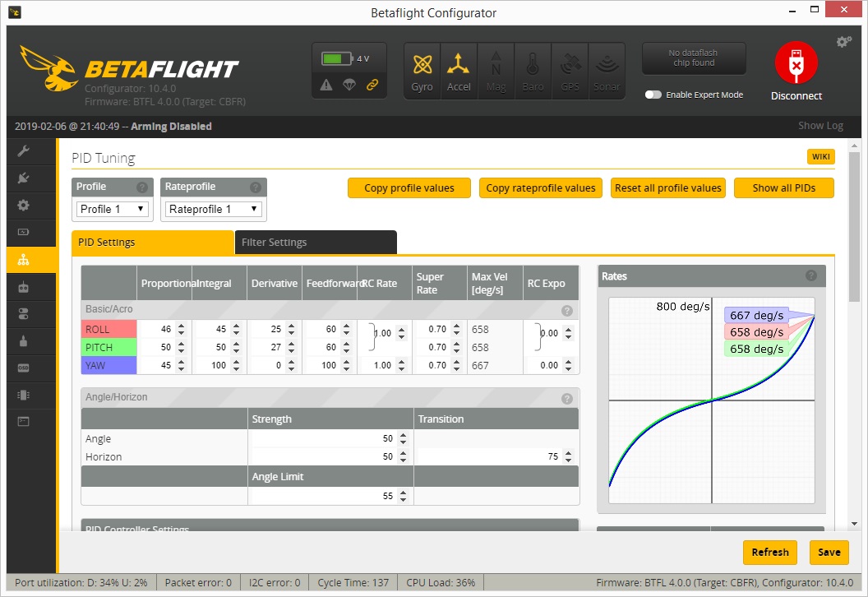Open help for Profile selector

pyautogui.click(x=141, y=187)
